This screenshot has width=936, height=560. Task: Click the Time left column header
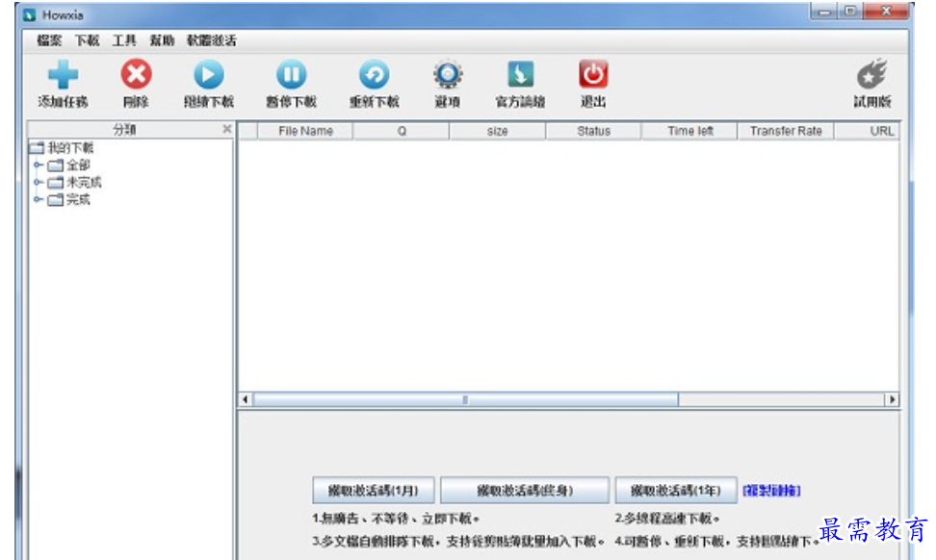(x=690, y=131)
